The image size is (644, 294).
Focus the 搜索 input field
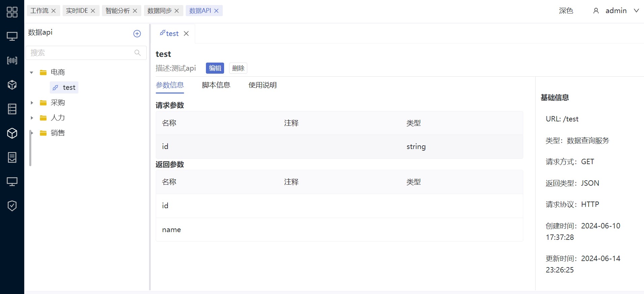coord(86,53)
